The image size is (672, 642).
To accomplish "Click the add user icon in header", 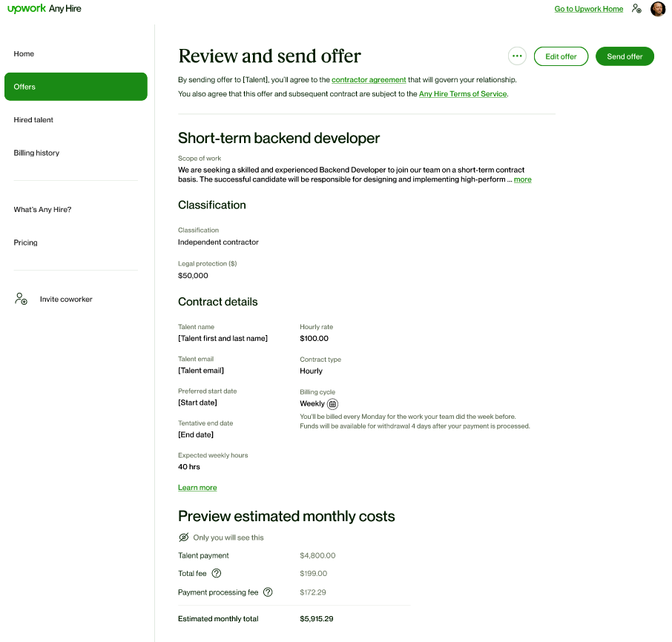I will click(x=636, y=9).
